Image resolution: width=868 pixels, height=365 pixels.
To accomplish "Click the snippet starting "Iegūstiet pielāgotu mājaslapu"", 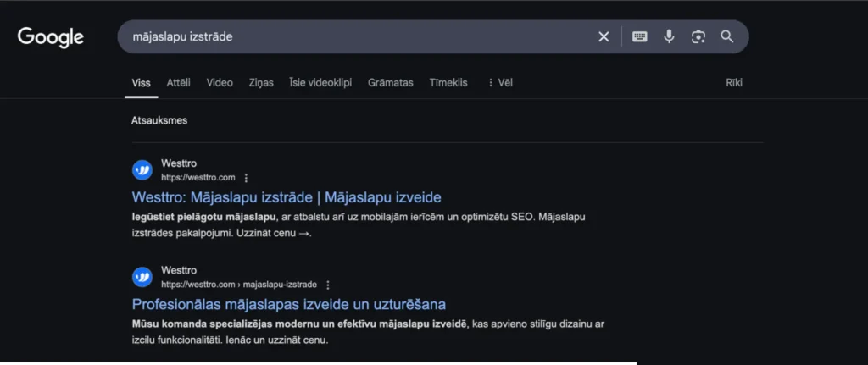I will (x=359, y=225).
